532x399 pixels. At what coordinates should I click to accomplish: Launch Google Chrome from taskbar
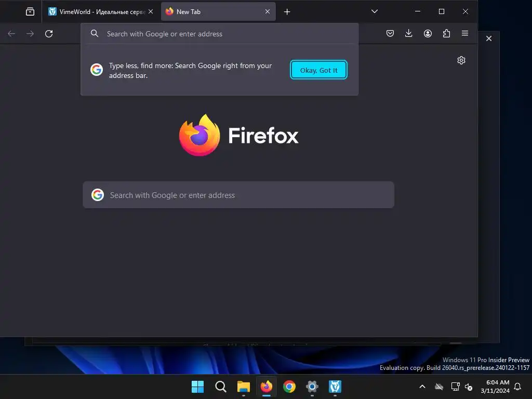tap(289, 387)
